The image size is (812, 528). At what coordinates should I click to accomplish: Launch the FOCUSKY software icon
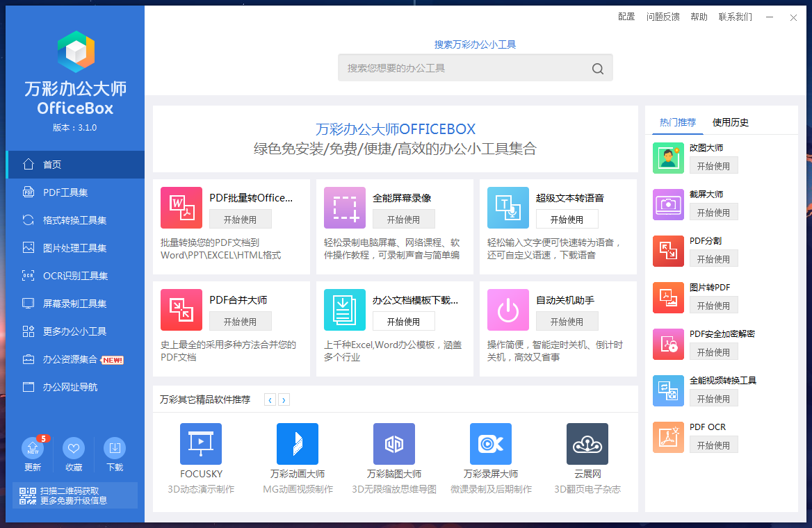(x=201, y=444)
